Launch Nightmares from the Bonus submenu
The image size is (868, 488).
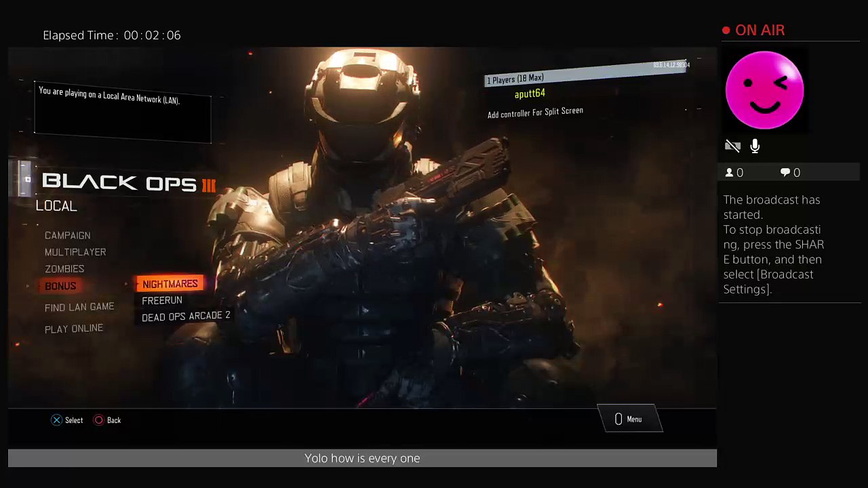[170, 284]
